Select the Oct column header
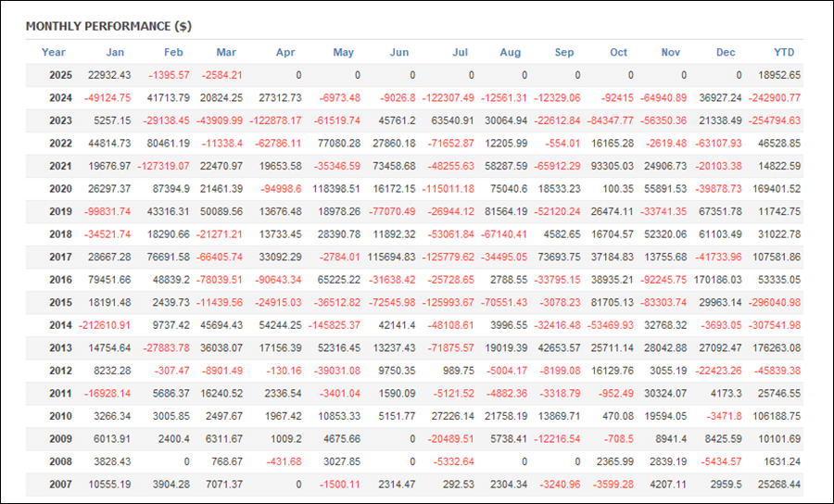This screenshot has width=834, height=504. pyautogui.click(x=619, y=52)
